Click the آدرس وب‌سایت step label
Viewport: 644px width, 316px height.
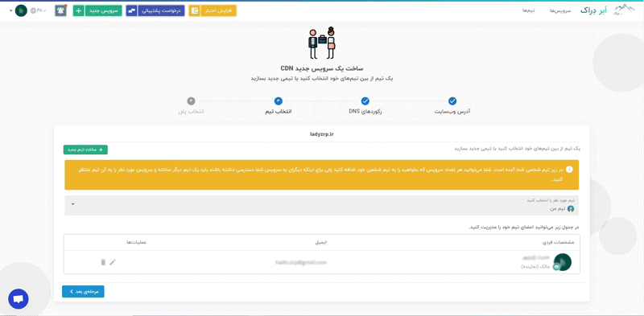point(452,112)
